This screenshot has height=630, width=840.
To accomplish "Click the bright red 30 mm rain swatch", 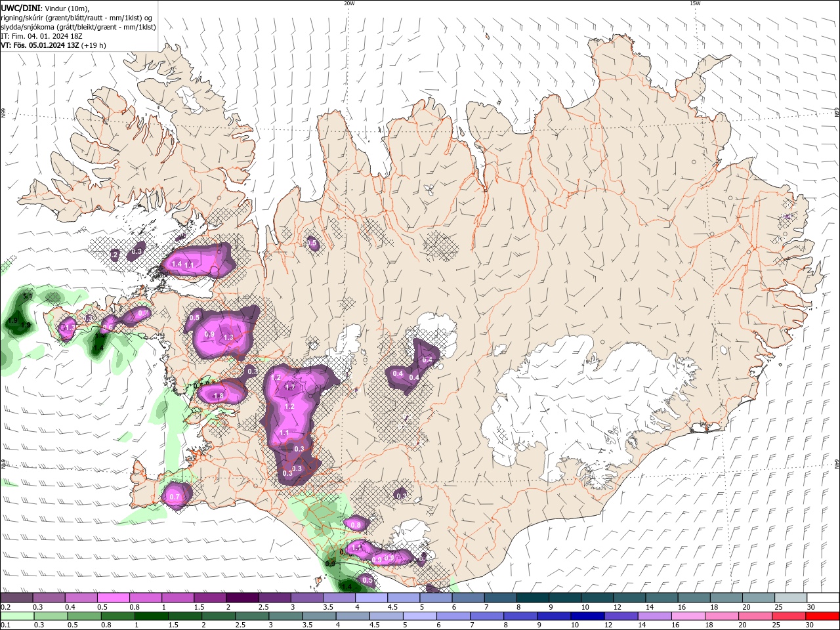I will click(x=823, y=616).
